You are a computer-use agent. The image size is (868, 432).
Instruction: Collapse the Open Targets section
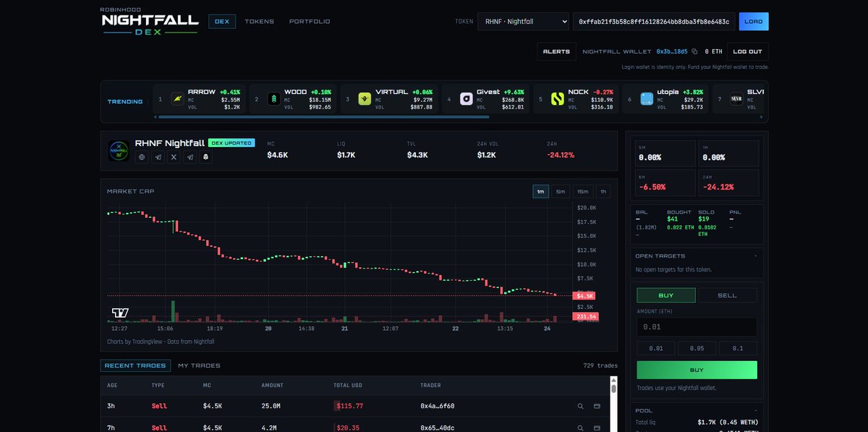756,255
